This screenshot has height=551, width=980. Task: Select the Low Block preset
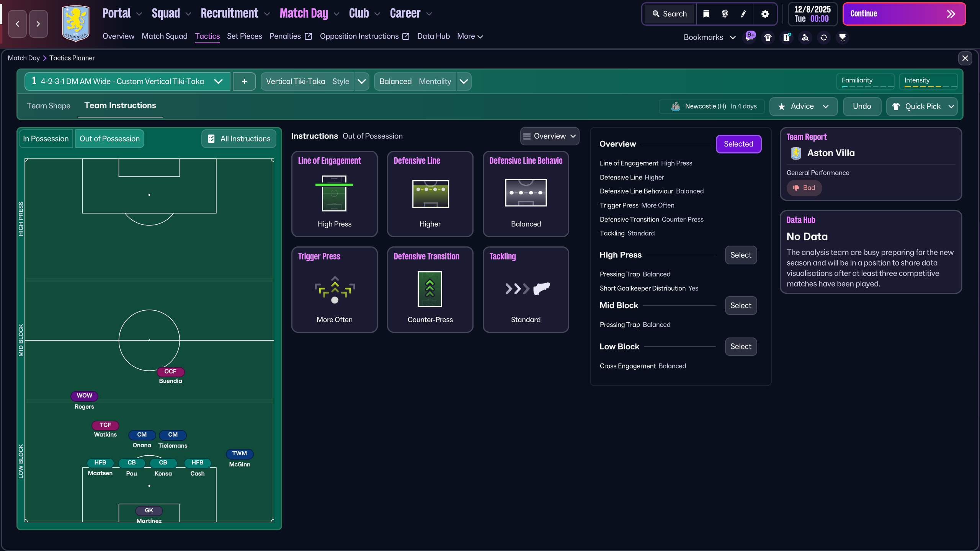click(x=741, y=346)
